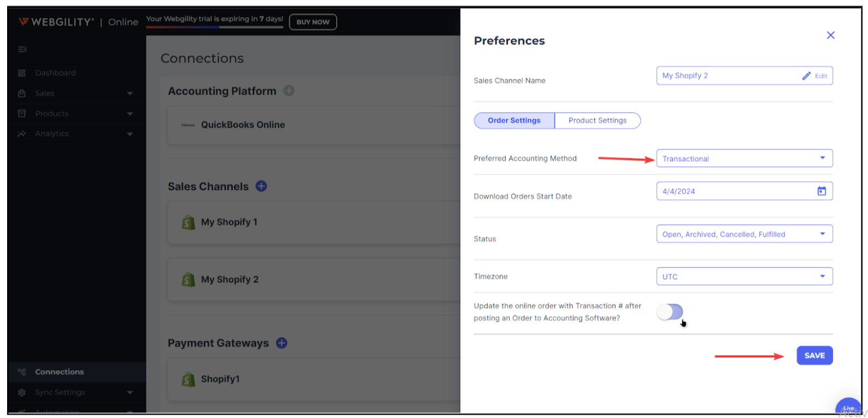Select the Order Settings tab
The image size is (868, 418).
coord(514,120)
